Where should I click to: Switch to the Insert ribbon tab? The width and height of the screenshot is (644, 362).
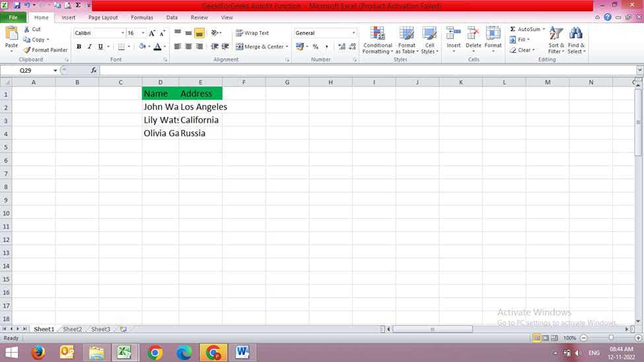pos(68,17)
